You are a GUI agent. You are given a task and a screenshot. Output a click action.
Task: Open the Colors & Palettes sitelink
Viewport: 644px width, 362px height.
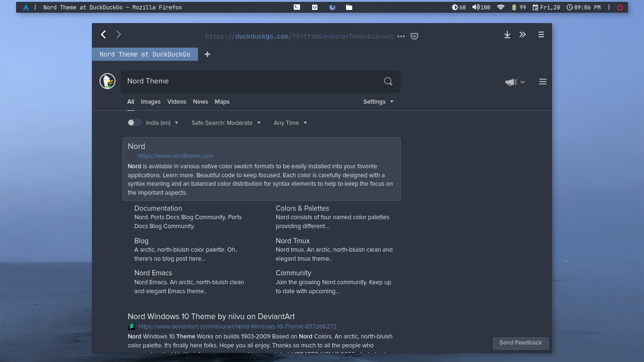click(x=302, y=208)
